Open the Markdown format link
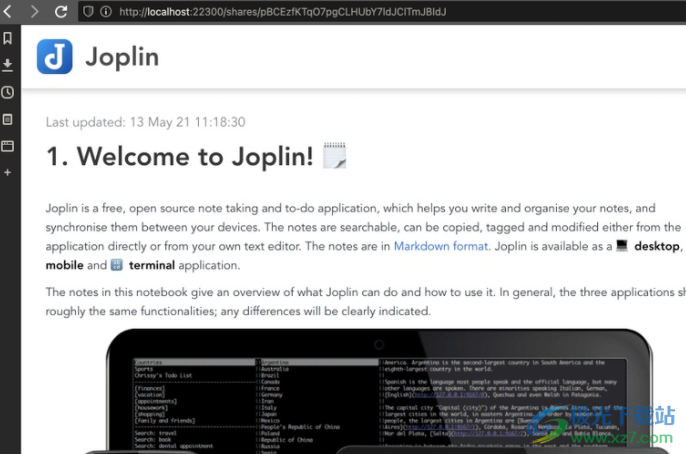 click(441, 246)
